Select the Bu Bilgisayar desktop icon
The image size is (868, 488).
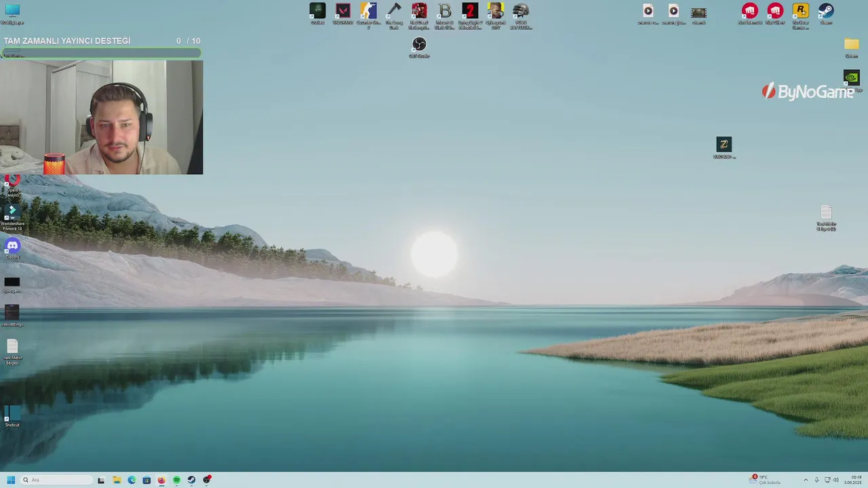click(x=12, y=11)
